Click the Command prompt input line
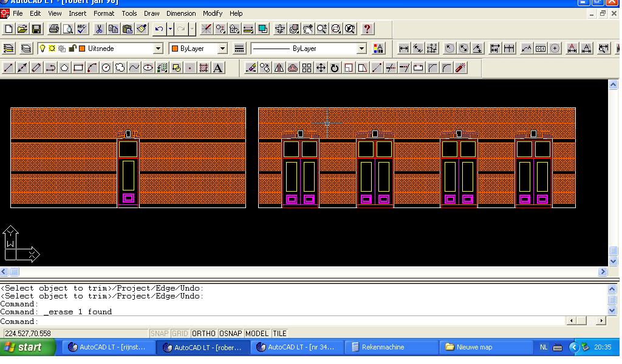 click(x=284, y=321)
